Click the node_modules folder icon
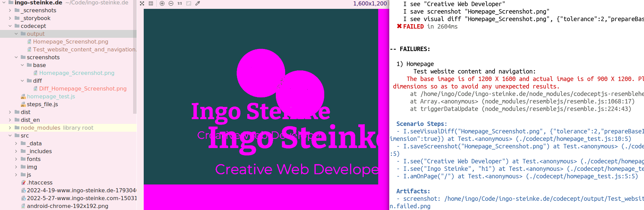Viewport: 644px width, 210px height. (x=17, y=128)
